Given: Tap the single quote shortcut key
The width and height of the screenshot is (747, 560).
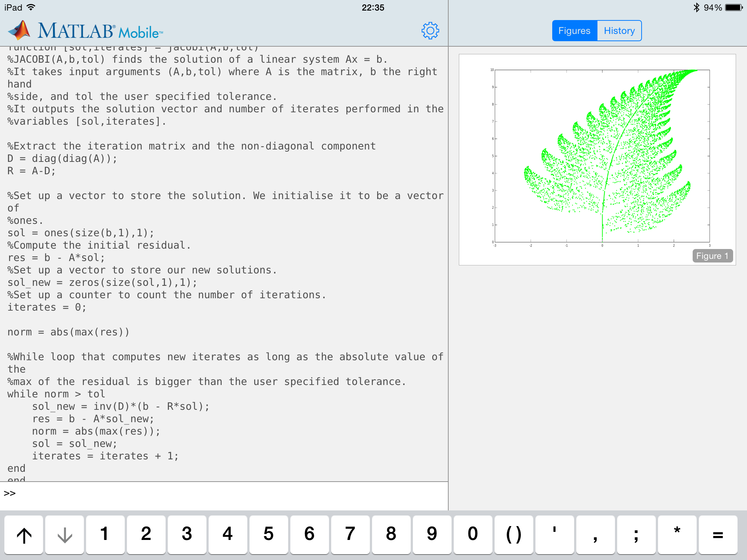Looking at the screenshot, I should tap(554, 534).
